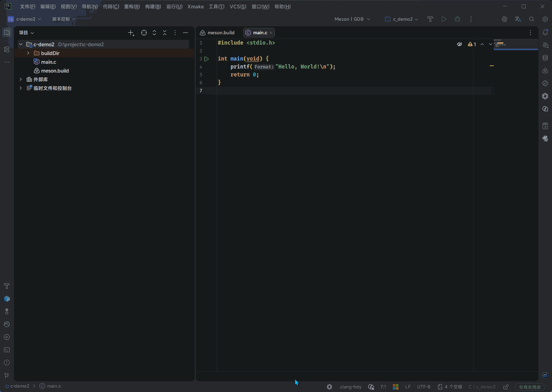Start debugging with the bug icon
The height and width of the screenshot is (392, 552).
pyautogui.click(x=457, y=19)
